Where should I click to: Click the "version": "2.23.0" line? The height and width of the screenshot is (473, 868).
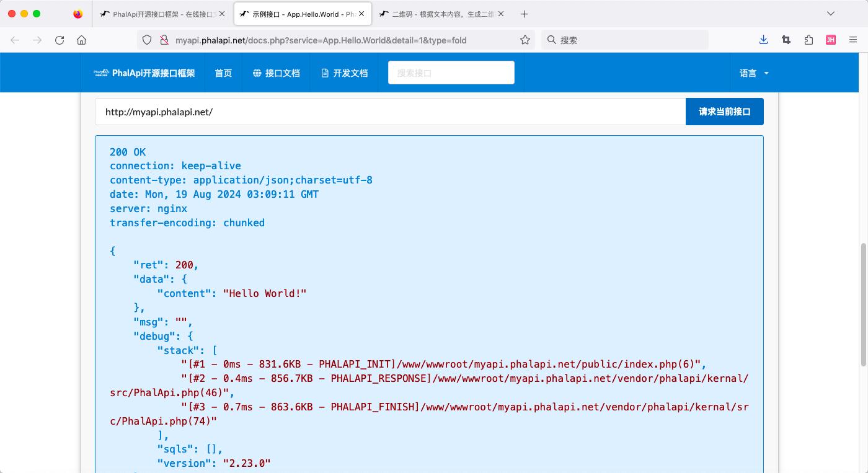214,464
